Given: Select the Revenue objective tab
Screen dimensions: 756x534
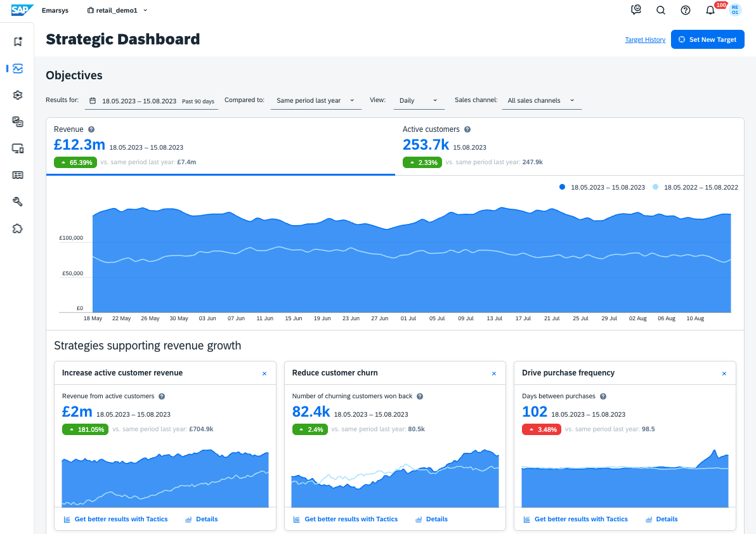Looking at the screenshot, I should tap(220, 146).
